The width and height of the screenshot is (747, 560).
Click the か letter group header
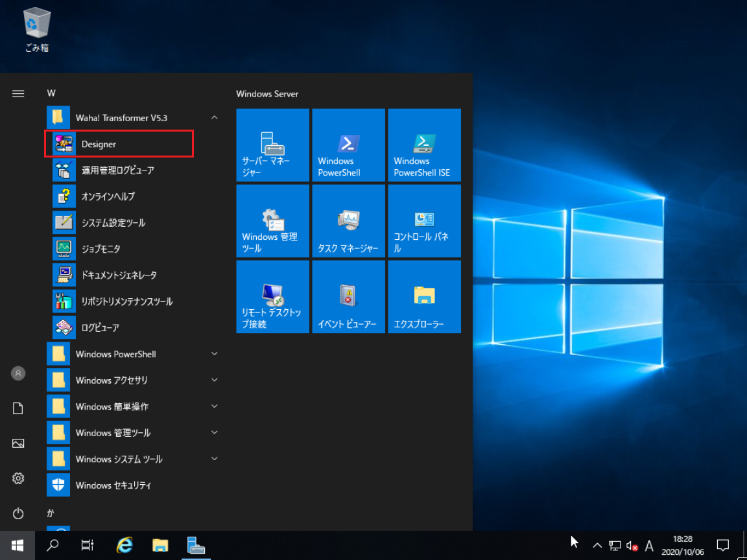point(51,513)
